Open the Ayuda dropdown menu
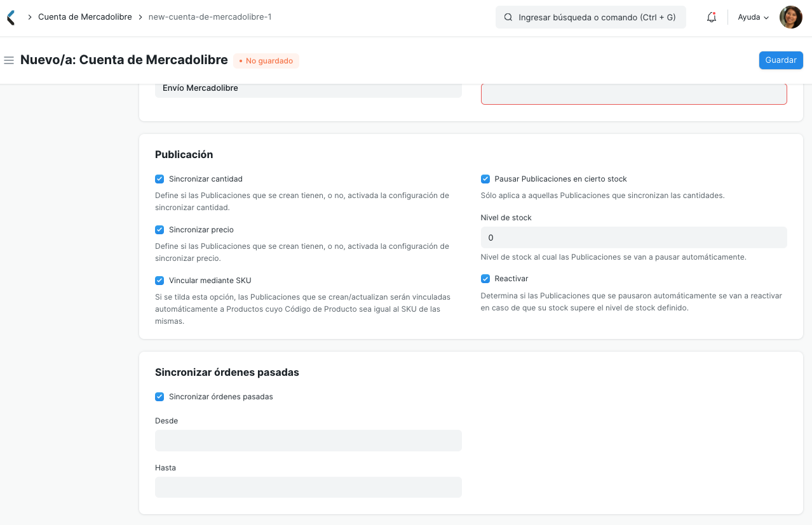 coord(753,17)
